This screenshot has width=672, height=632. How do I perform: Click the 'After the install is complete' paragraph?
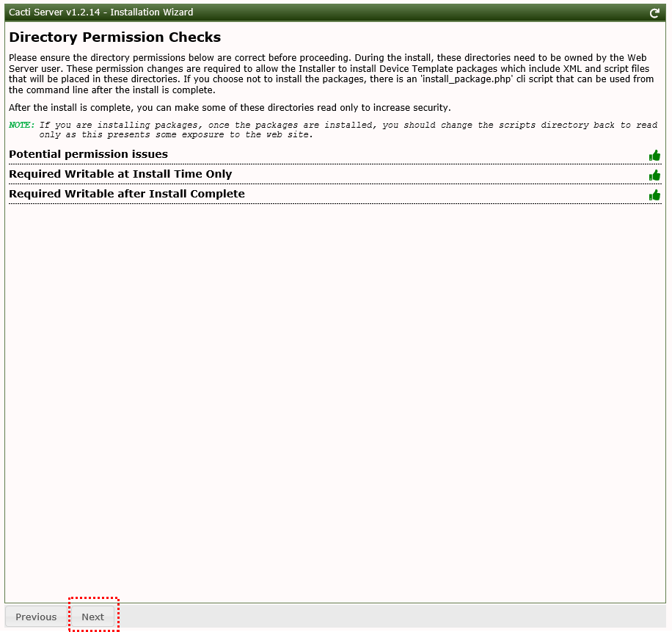click(230, 108)
